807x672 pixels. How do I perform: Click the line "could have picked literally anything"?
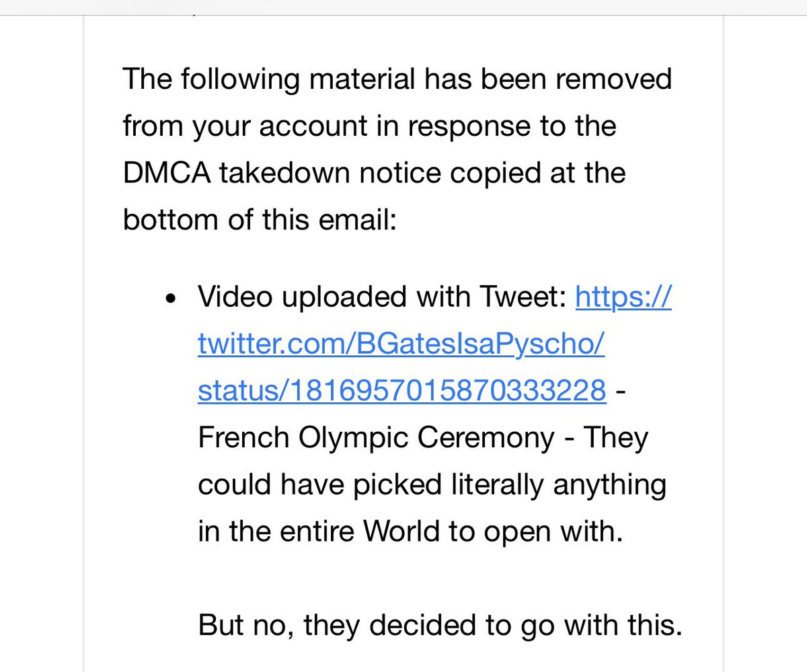[432, 486]
